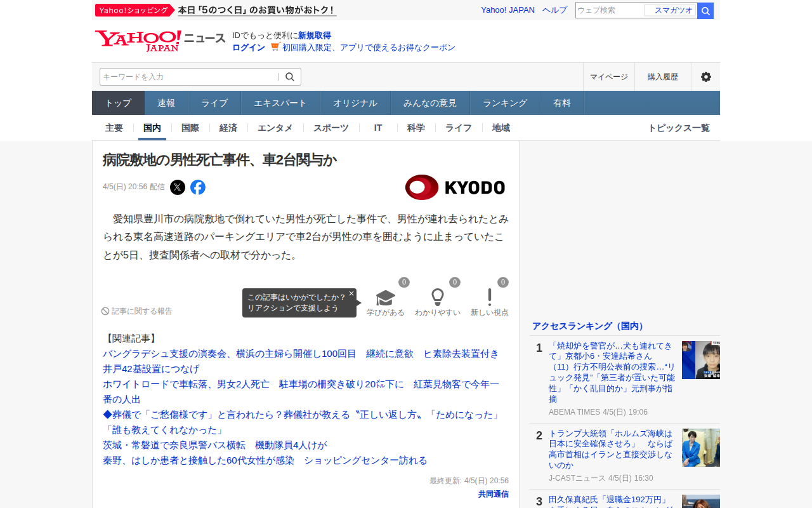Open アクセスランキング（国内） heading link

point(589,326)
